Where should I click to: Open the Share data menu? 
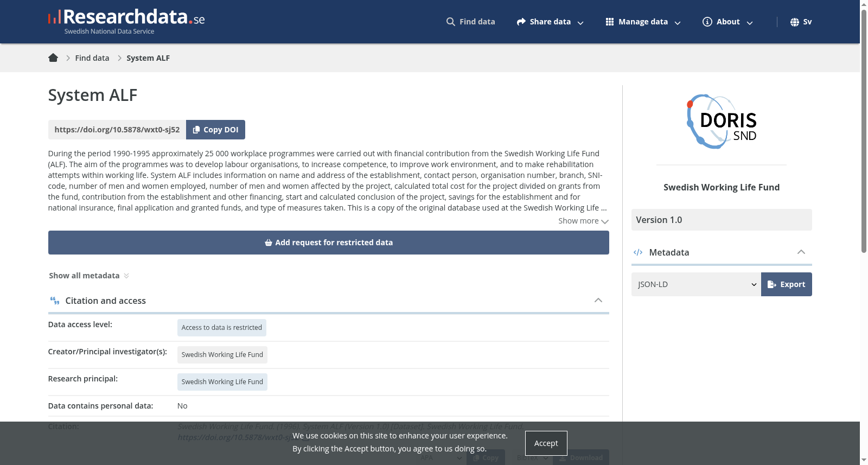click(550, 22)
